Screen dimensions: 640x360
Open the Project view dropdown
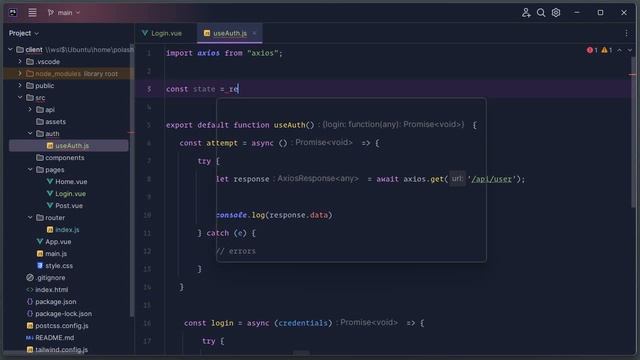[24, 33]
